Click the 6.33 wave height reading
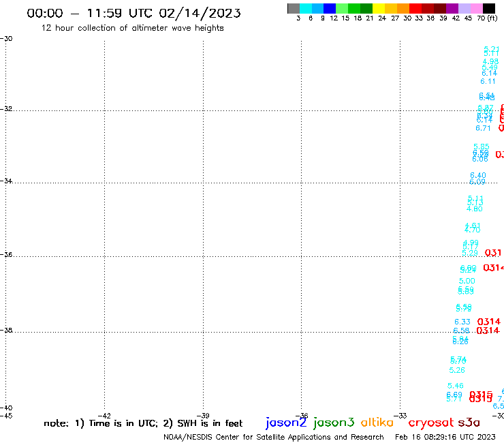The width and height of the screenshot is (504, 443). [x=462, y=322]
